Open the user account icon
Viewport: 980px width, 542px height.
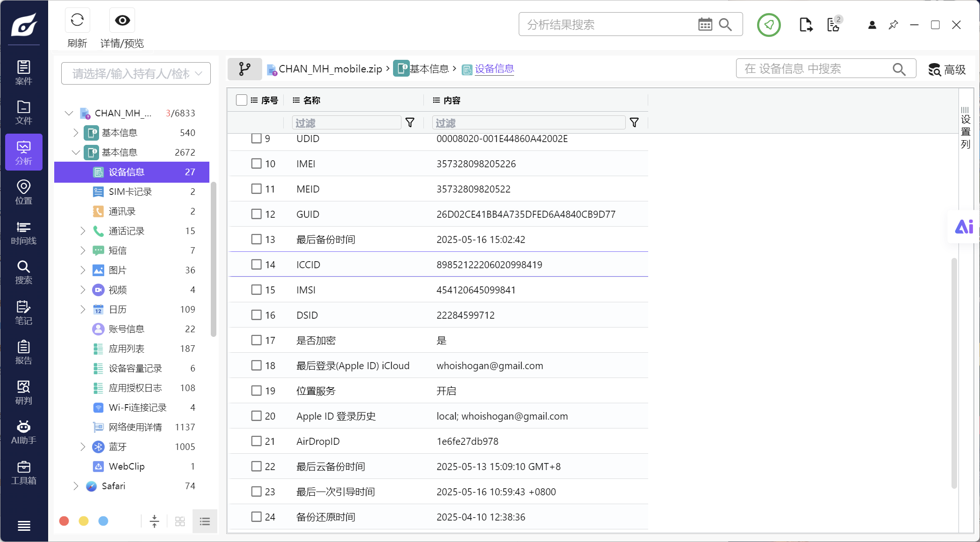[x=872, y=25]
